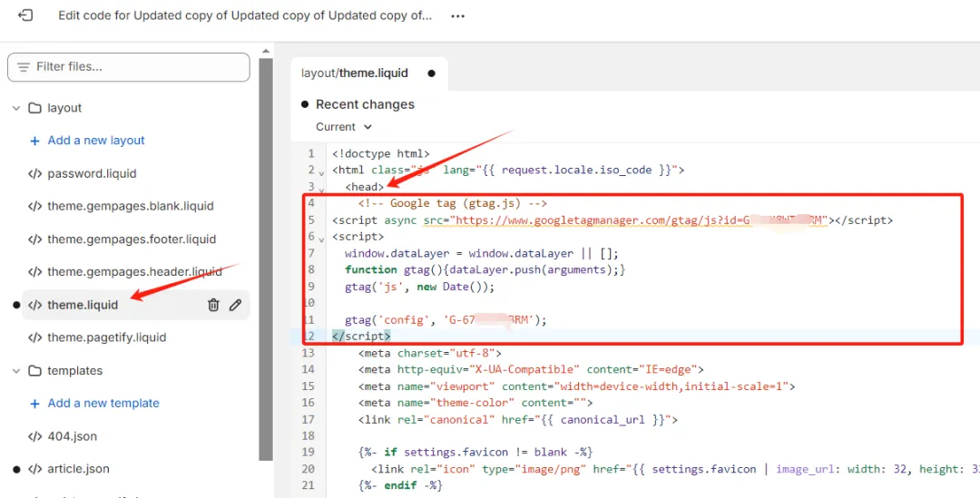Open article.json template file
Image resolution: width=980 pixels, height=498 pixels.
click(78, 469)
